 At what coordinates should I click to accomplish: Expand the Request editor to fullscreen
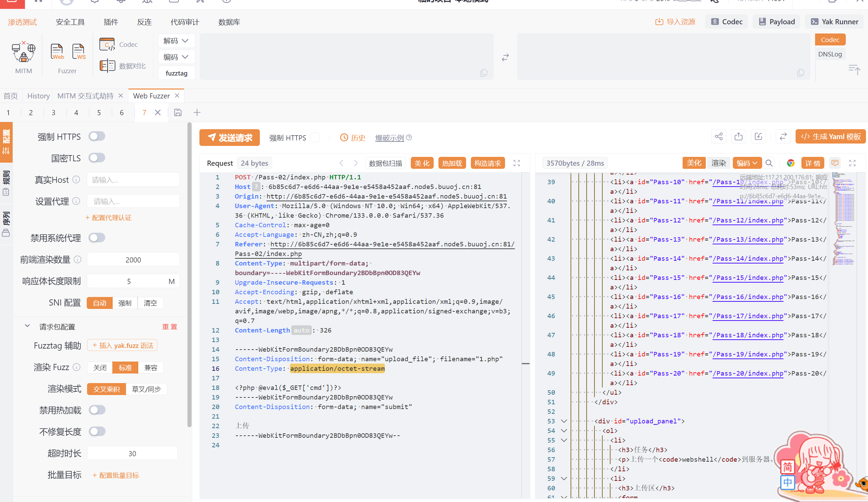tap(516, 163)
